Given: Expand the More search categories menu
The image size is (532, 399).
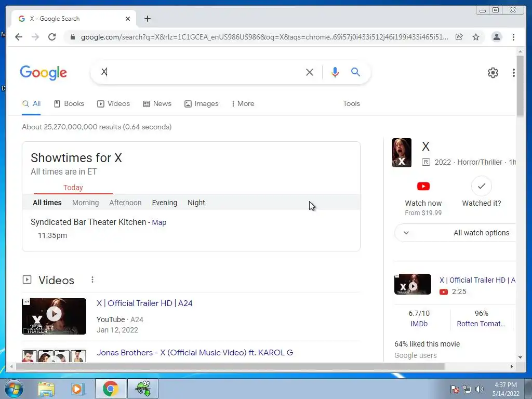Looking at the screenshot, I should click(243, 104).
